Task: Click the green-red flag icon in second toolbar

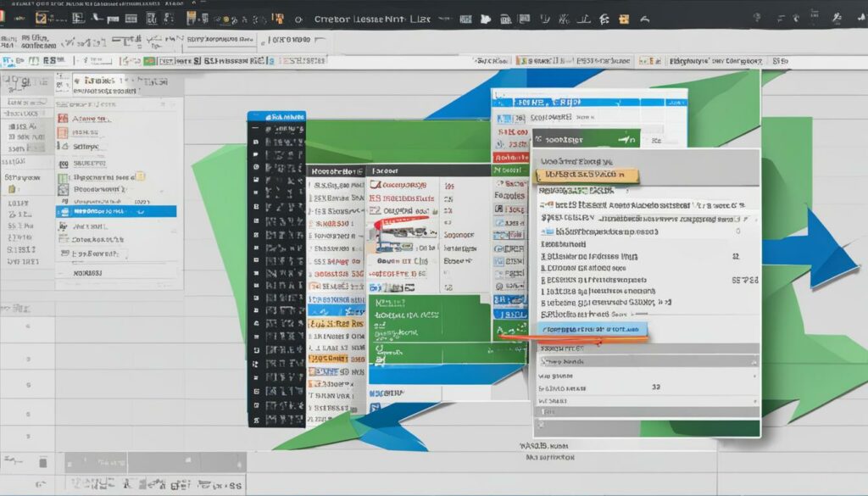Action: click(x=149, y=61)
